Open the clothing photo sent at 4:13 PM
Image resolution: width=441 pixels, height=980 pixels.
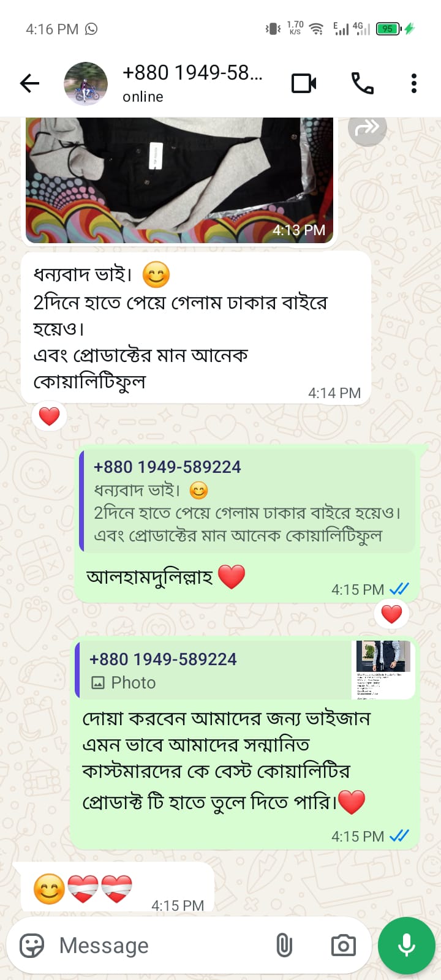coord(179,180)
